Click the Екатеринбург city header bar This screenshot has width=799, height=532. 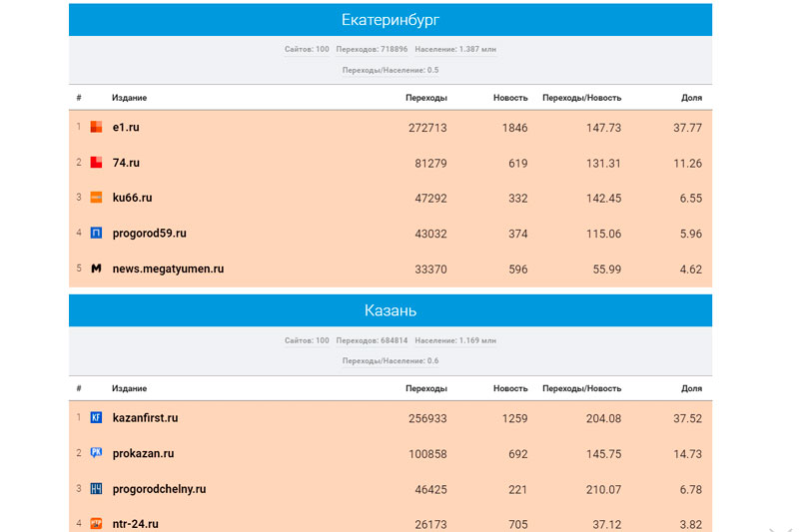pyautogui.click(x=391, y=20)
